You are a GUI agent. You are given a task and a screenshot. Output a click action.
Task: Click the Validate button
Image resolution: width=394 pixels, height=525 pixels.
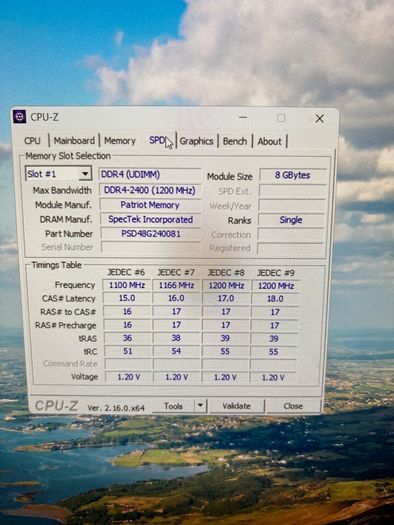coord(237,406)
